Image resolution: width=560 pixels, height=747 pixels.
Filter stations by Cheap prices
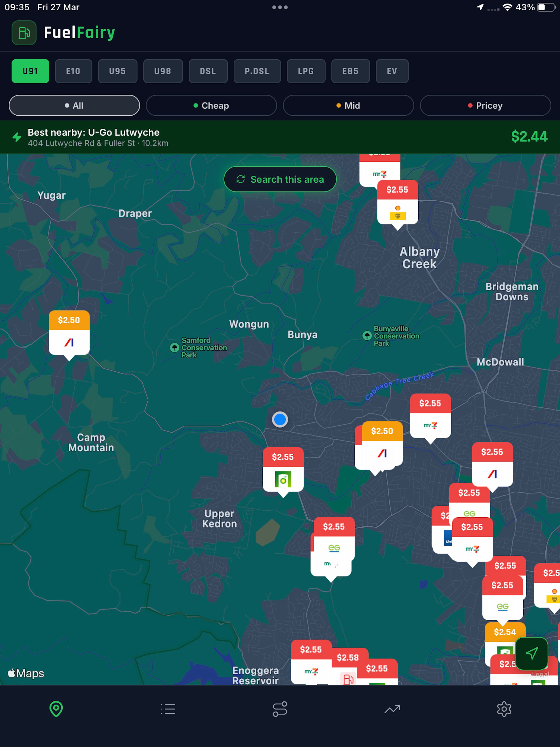click(211, 106)
